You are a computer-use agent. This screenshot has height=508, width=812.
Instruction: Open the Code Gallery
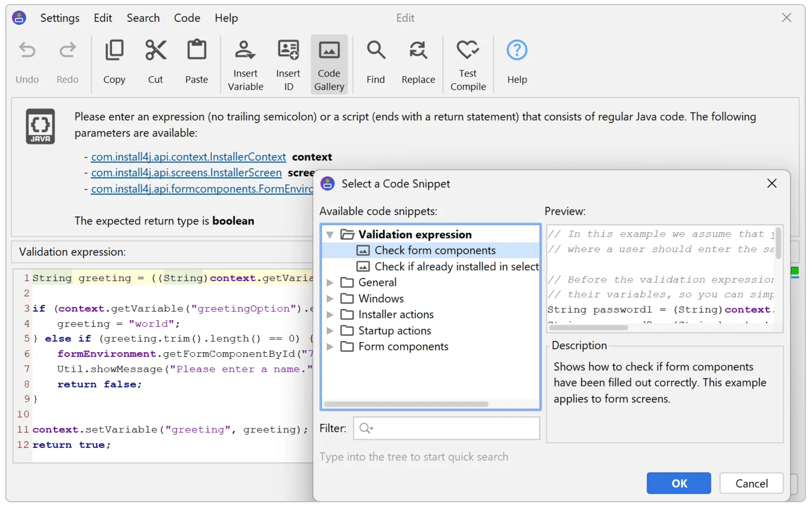(x=329, y=65)
